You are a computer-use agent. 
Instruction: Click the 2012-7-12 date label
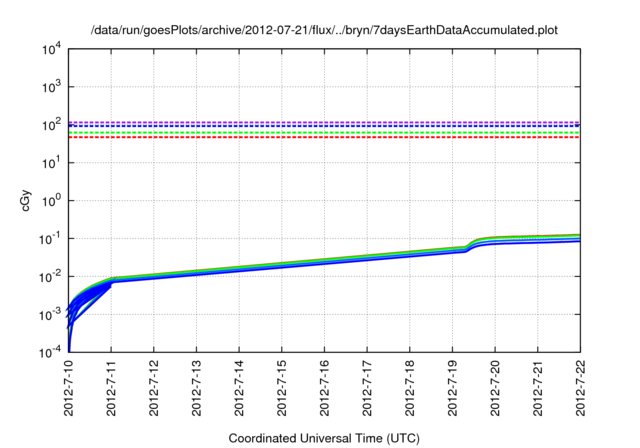point(154,388)
